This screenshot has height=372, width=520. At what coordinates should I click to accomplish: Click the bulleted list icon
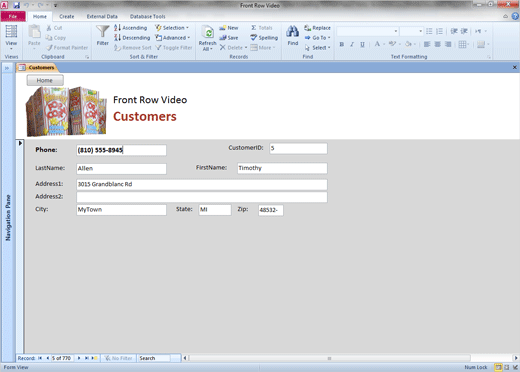429,31
